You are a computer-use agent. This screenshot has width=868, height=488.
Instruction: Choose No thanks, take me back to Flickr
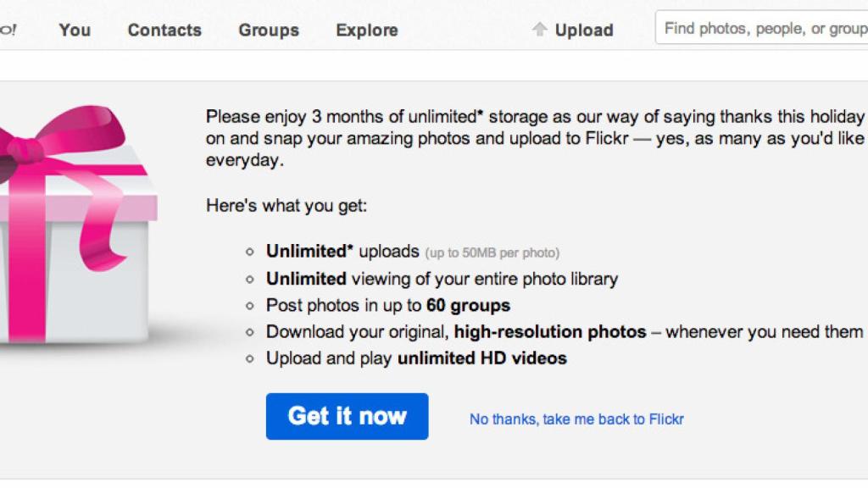pos(576,419)
